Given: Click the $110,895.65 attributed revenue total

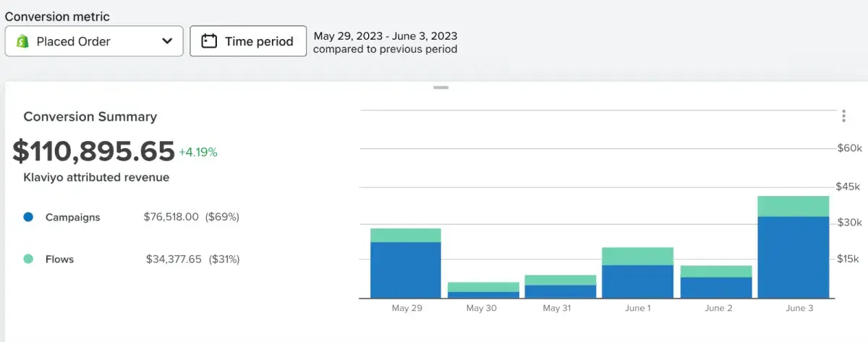Looking at the screenshot, I should (93, 151).
